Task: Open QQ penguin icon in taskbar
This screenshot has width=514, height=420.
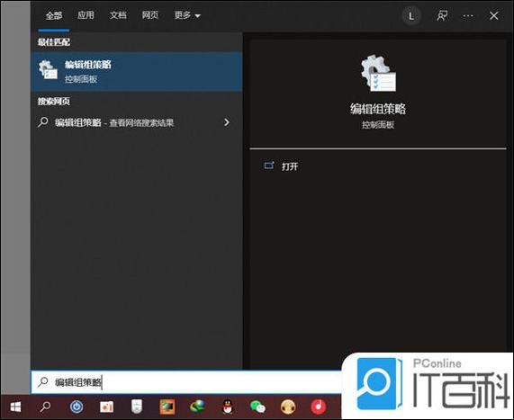Action: tap(228, 407)
